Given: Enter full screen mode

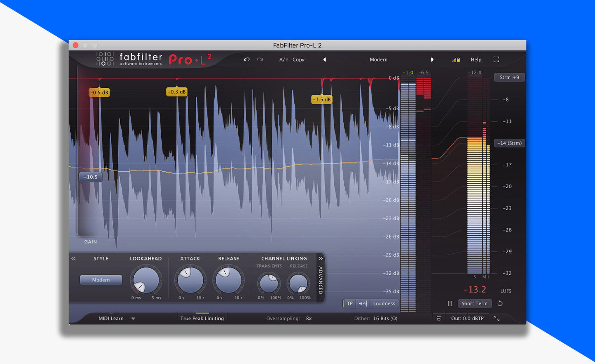Looking at the screenshot, I should 496,59.
